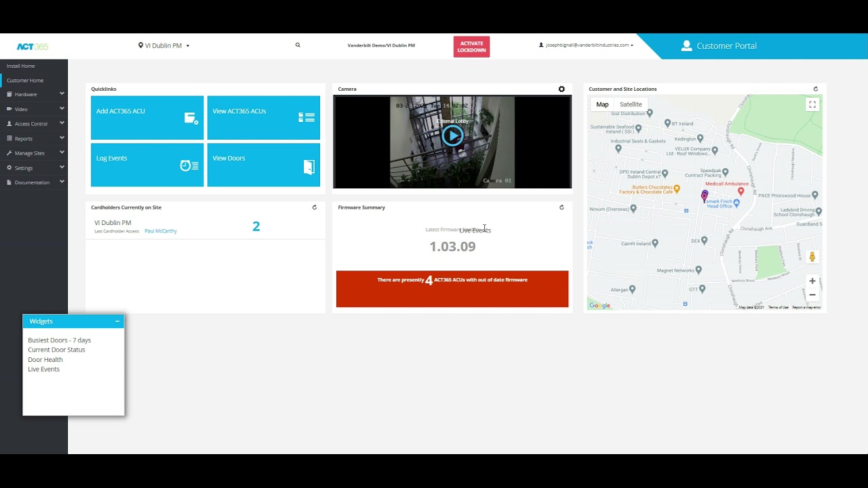Switch map to Map view

pos(602,104)
